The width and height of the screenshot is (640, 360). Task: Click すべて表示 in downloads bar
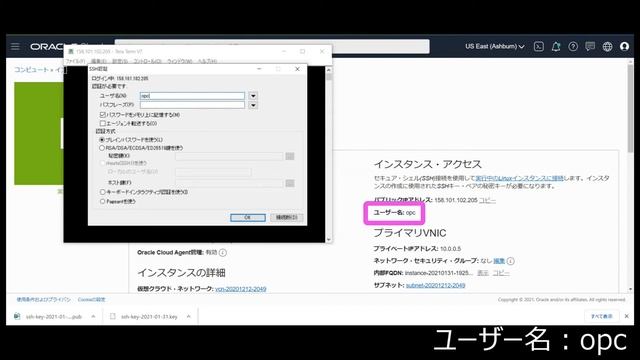tap(602, 316)
